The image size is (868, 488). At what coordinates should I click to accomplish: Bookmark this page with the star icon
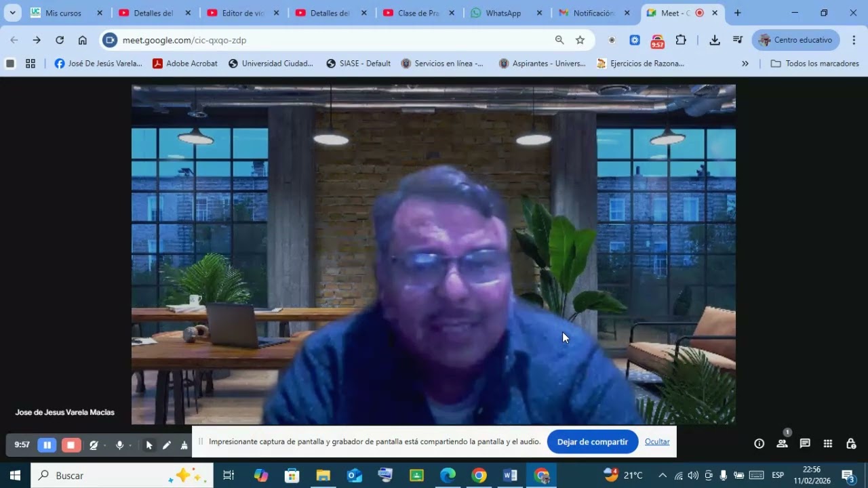(580, 40)
